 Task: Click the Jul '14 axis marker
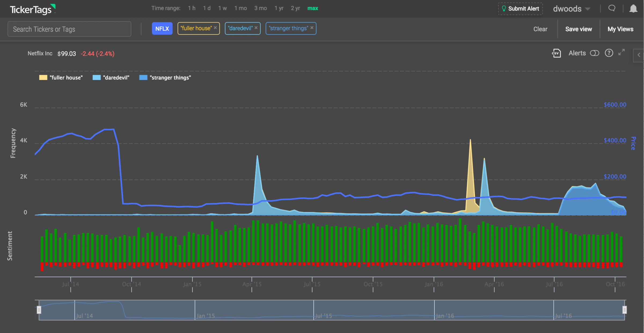coord(71,284)
